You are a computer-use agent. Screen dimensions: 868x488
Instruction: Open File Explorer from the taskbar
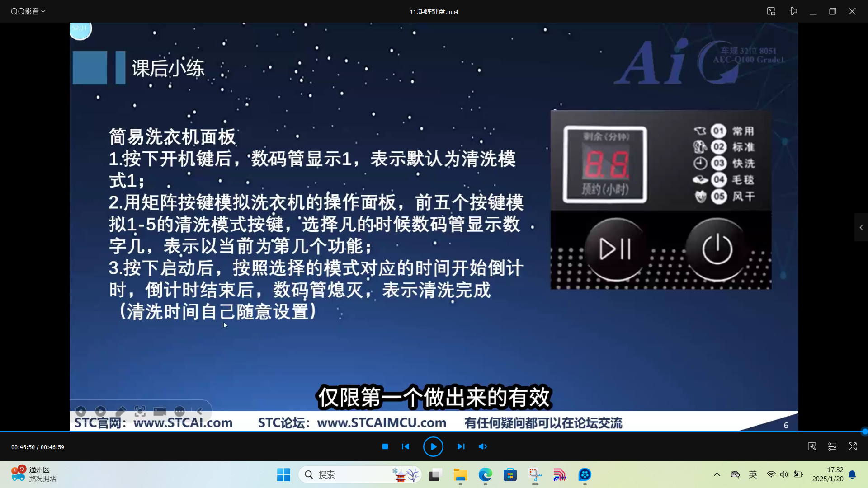(460, 474)
